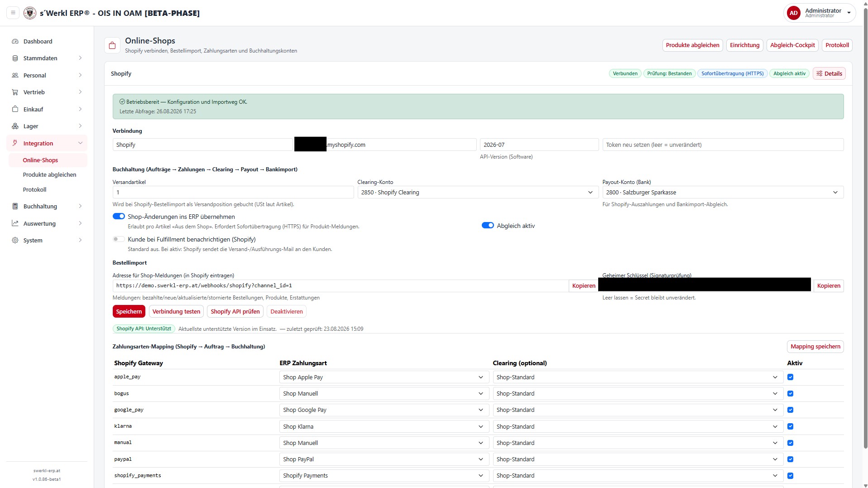The width and height of the screenshot is (868, 488).
Task: Expand the Buchhaltung menu chevron
Action: point(80,206)
